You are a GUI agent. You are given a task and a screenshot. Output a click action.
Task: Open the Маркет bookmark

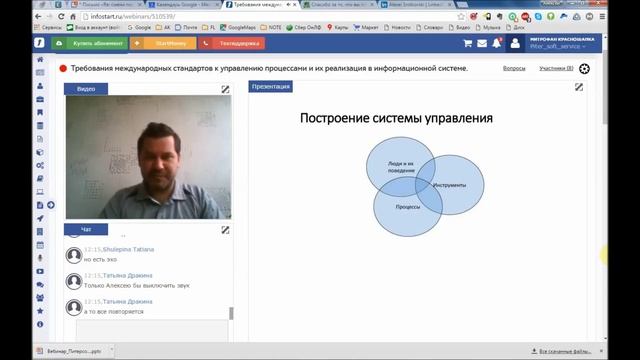click(366, 27)
